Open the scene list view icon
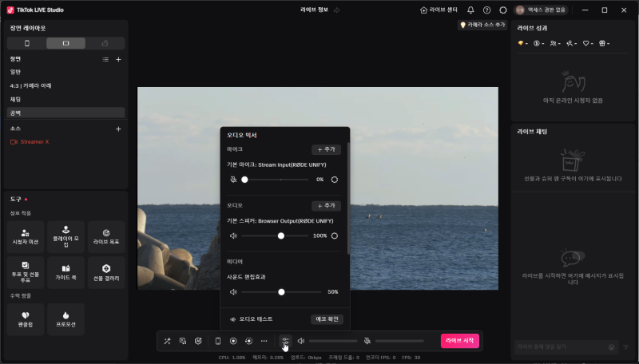The width and height of the screenshot is (639, 364). [x=105, y=59]
